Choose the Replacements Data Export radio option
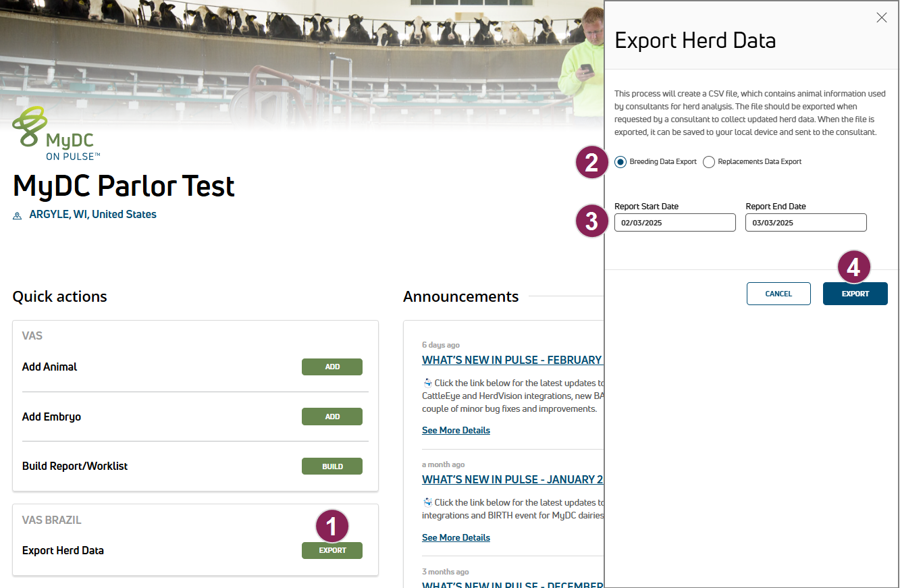Image resolution: width=900 pixels, height=588 pixels. click(709, 162)
